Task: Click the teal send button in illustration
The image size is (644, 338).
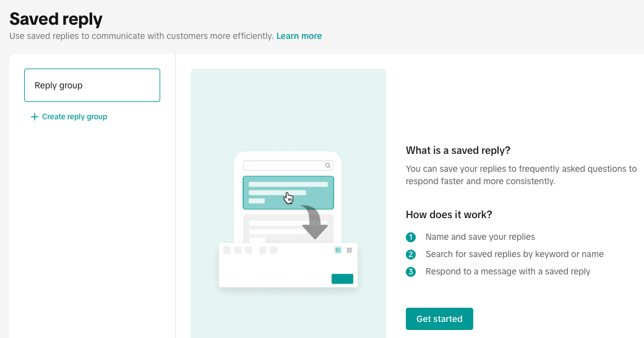Action: pos(342,279)
